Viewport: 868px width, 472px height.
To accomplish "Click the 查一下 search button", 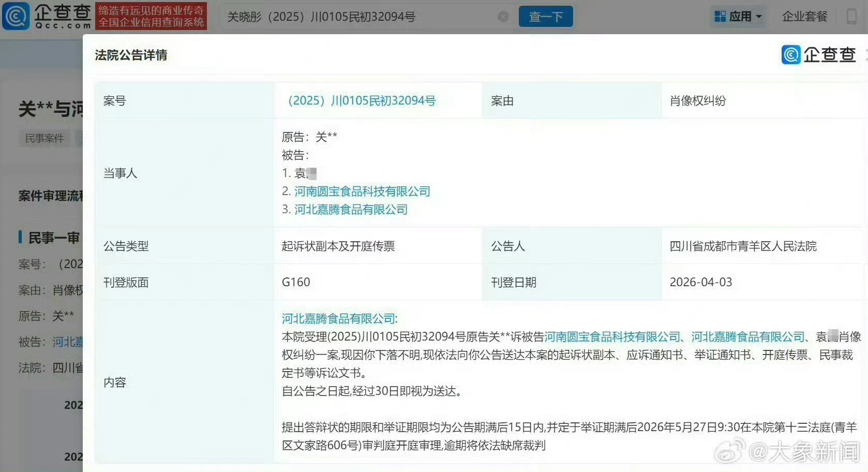I will pyautogui.click(x=545, y=16).
